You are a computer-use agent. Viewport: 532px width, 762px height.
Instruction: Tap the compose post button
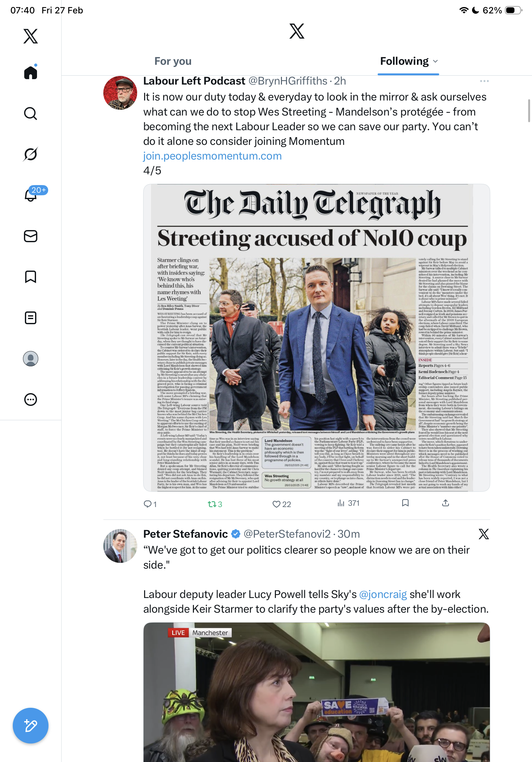click(31, 726)
